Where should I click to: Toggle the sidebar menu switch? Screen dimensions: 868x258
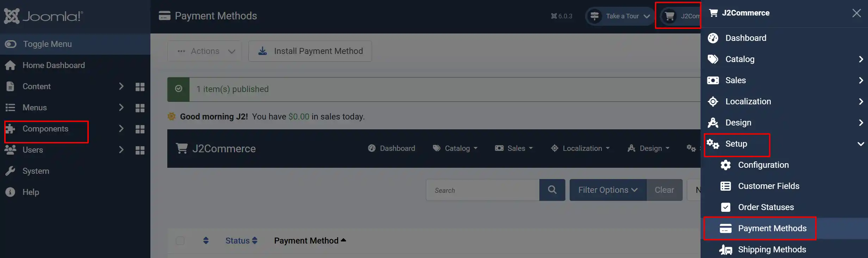[x=11, y=44]
